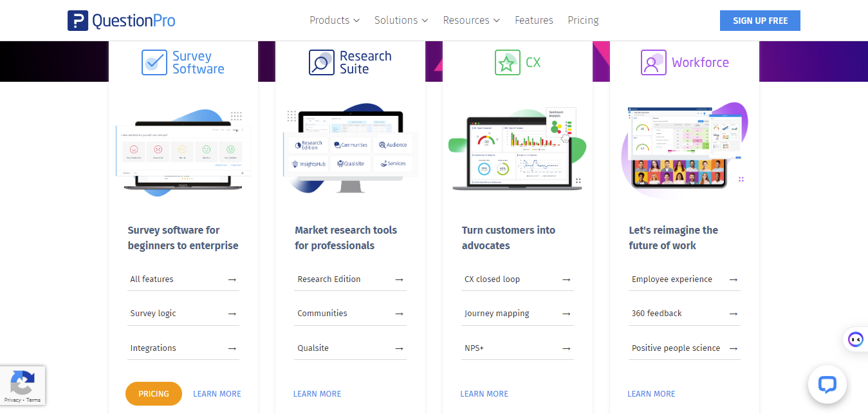Click the reCAPTCHA badge icon

pos(22,381)
